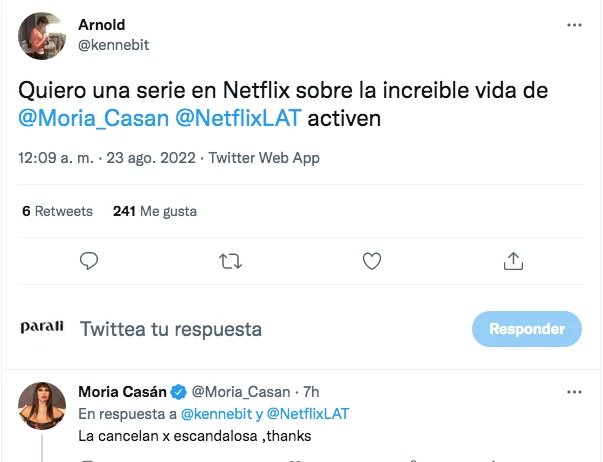Click the share upload icon
Viewport: 603px width, 462px height.
click(x=513, y=261)
